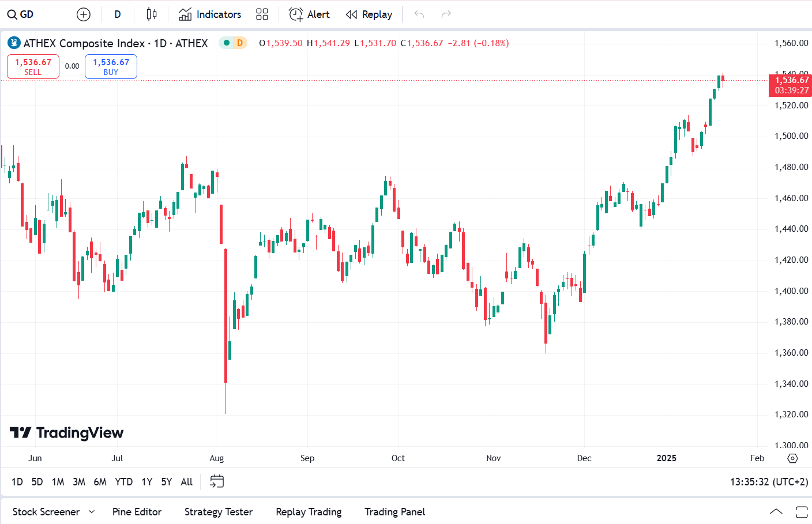Set the range to 1M
Screen dimensions: 812x524
pos(58,482)
